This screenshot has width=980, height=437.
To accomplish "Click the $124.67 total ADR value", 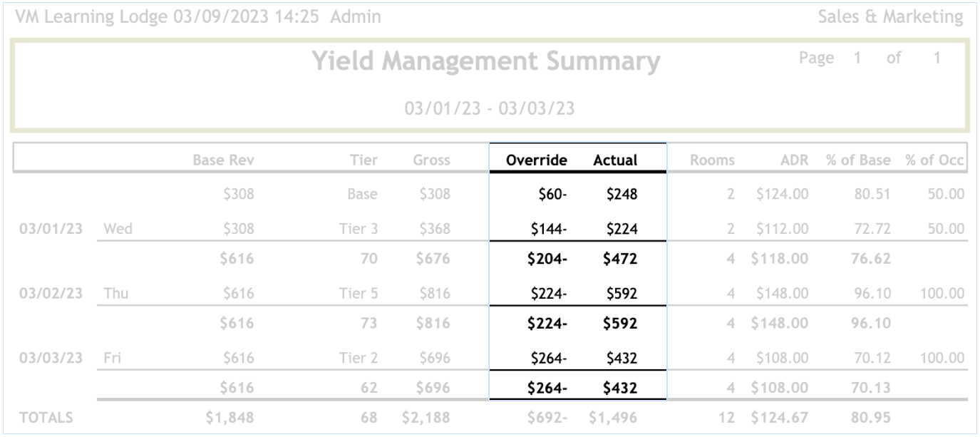I will (780, 418).
